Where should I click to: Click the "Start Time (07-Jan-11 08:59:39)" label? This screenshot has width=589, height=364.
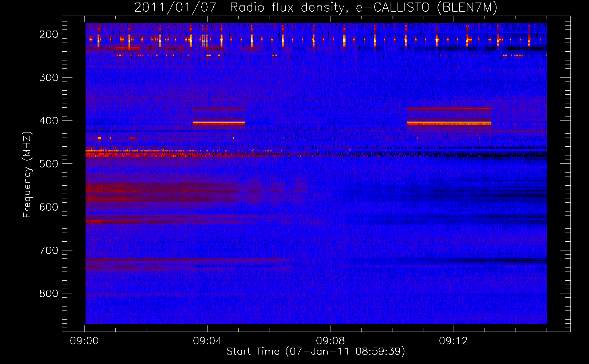coord(315,351)
